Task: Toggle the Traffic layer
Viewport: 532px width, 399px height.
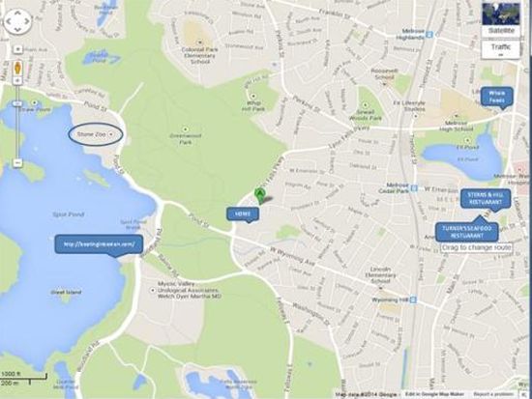Action: [x=501, y=49]
